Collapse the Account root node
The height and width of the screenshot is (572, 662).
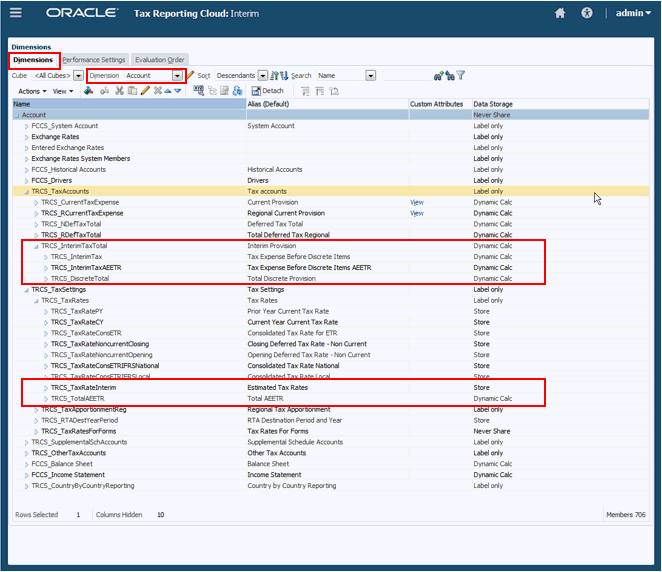click(x=17, y=115)
